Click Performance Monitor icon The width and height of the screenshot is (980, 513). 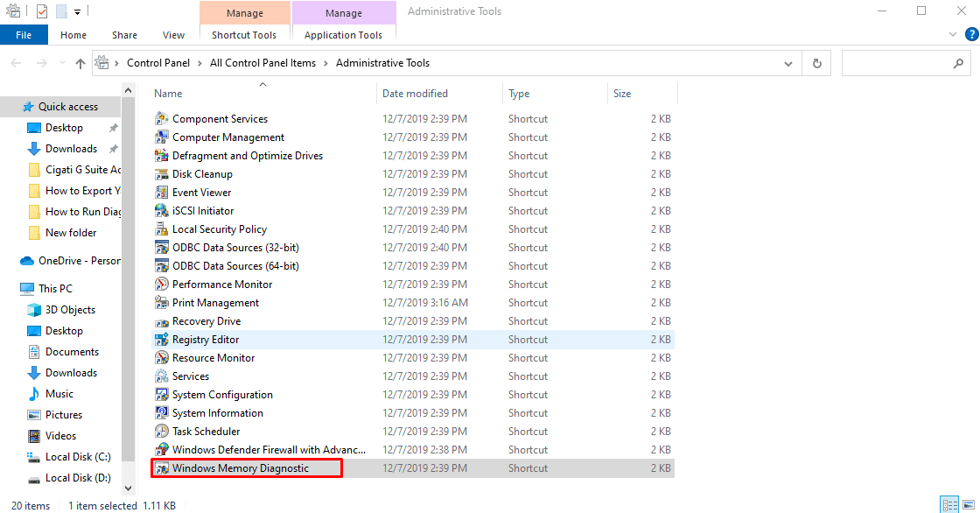161,284
